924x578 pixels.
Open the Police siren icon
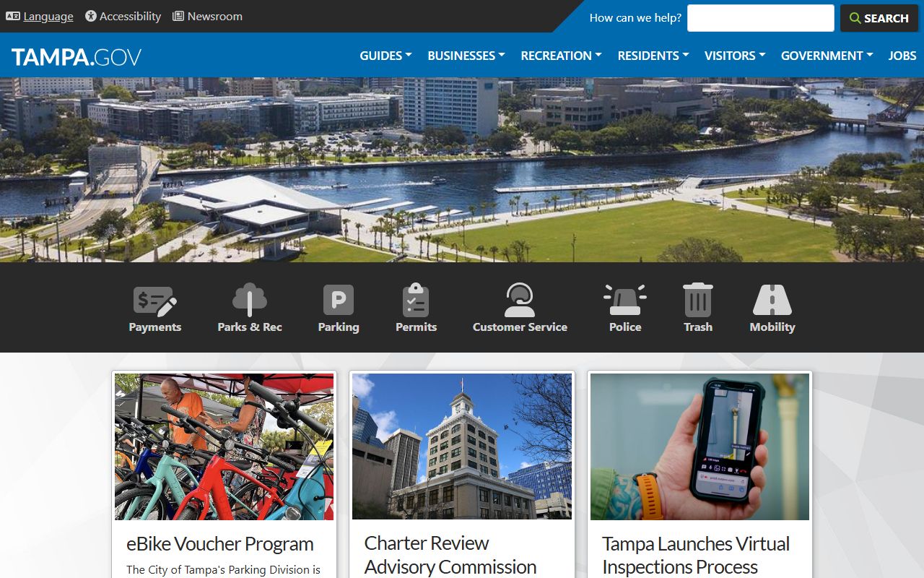click(x=625, y=300)
